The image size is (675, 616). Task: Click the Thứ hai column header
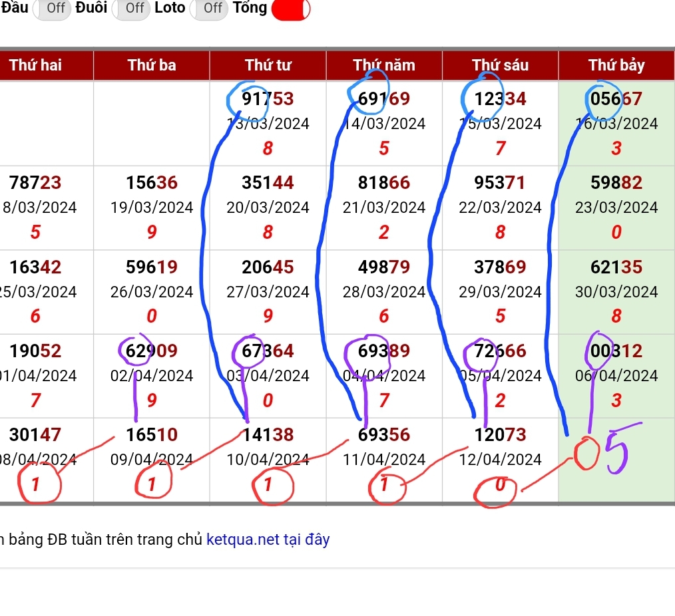35,65
